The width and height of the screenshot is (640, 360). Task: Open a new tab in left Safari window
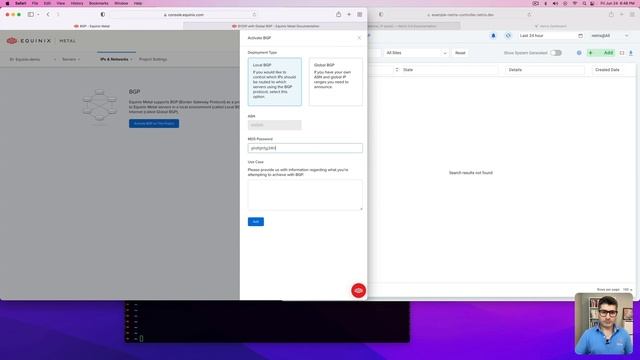coord(349,14)
